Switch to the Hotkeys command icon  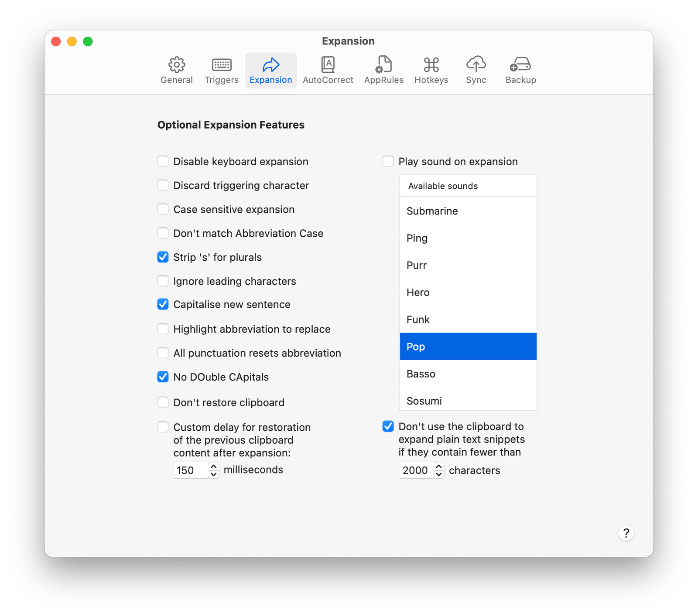click(431, 65)
